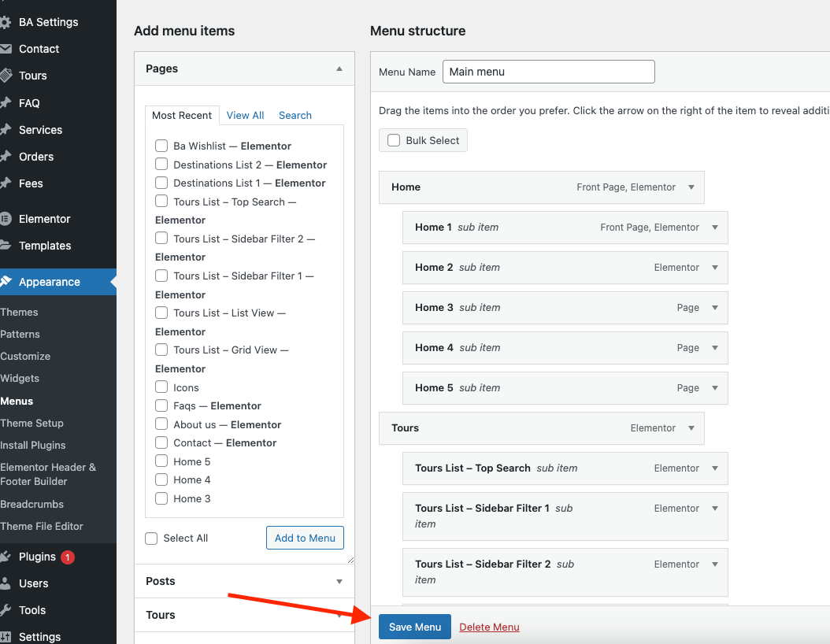Expand the Home menu item options
This screenshot has width=830, height=644.
tap(691, 187)
